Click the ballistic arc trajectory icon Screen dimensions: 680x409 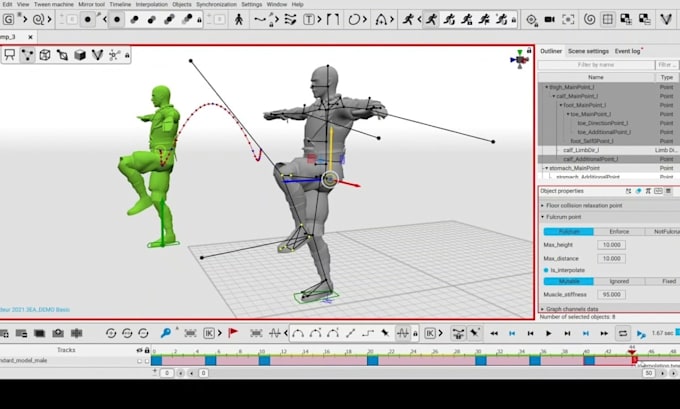pyautogui.click(x=381, y=20)
